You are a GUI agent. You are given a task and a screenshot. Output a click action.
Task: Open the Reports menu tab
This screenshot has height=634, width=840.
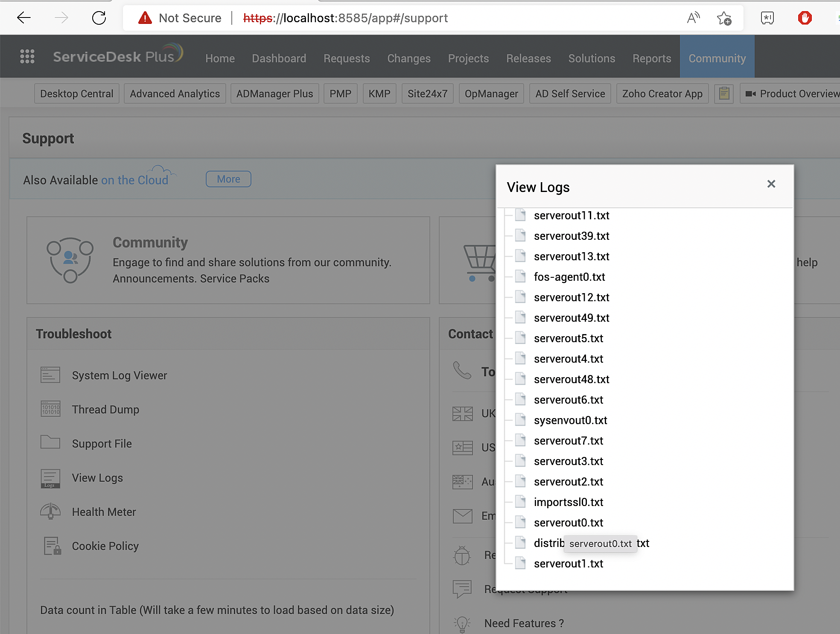pyautogui.click(x=651, y=58)
